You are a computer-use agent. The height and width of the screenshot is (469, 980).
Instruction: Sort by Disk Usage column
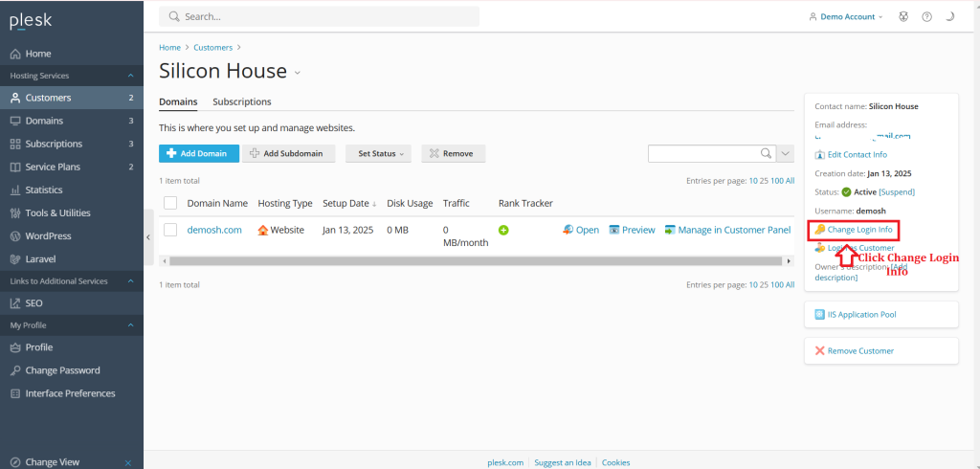[x=410, y=203]
